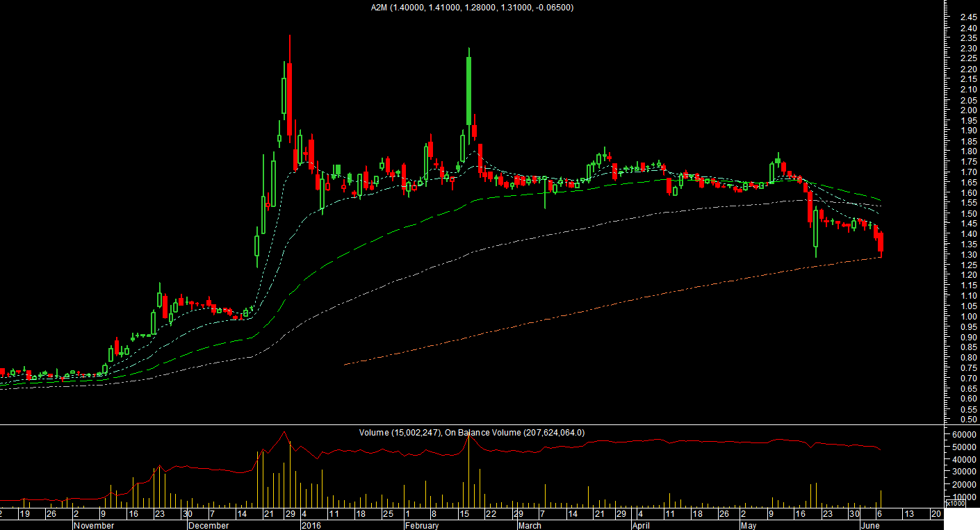Select the 2.00 price axis label
980x530 pixels.
pyautogui.click(x=967, y=110)
